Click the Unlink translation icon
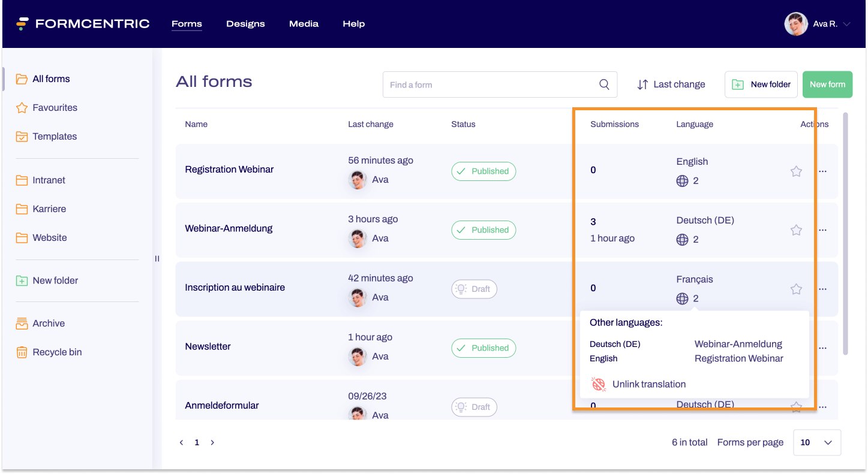 [x=598, y=384]
